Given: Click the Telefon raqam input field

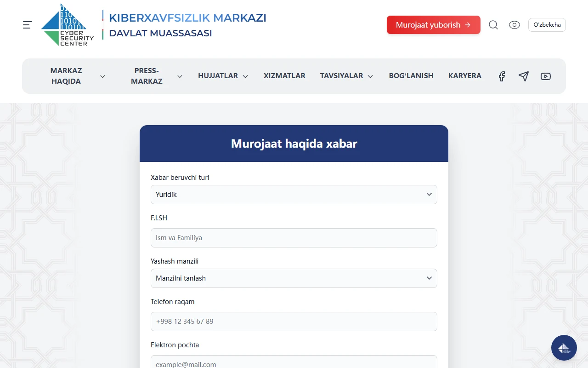Looking at the screenshot, I should (x=294, y=322).
